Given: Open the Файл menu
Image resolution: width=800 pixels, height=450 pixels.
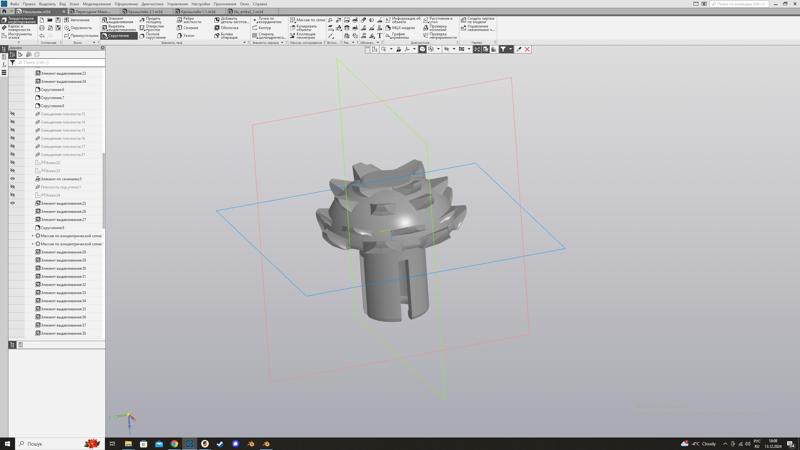Looking at the screenshot, I should tap(15, 4).
